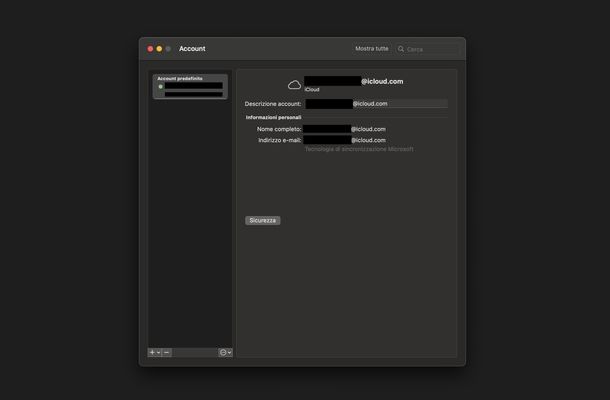610x400 pixels.
Task: Remove the selected account with minus button
Action: pos(167,352)
